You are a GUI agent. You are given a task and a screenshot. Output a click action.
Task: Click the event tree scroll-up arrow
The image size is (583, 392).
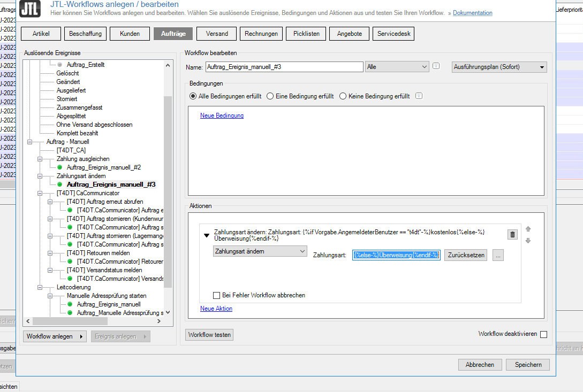click(x=168, y=65)
